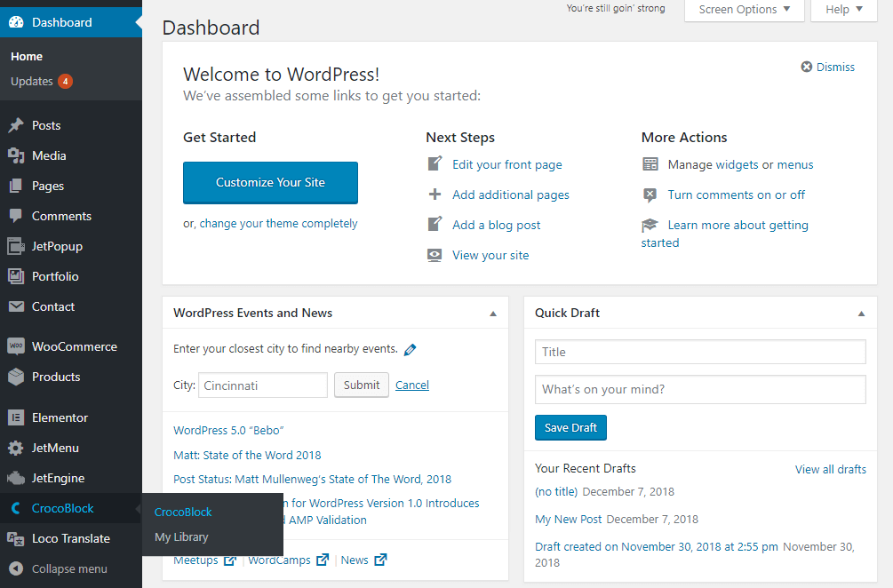The image size is (893, 588).
Task: Click Turn comments on or off link
Action: pos(736,195)
